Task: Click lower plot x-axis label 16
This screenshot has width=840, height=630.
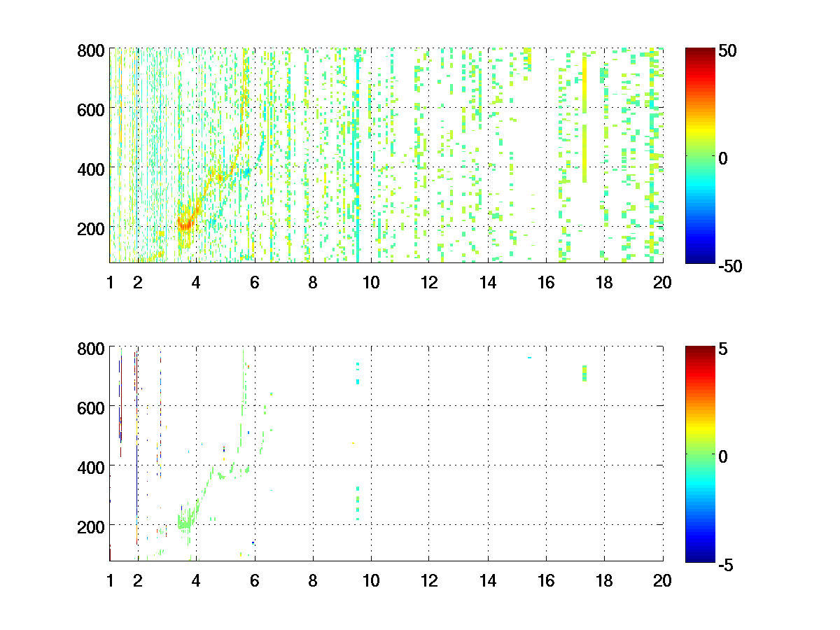Action: click(x=546, y=580)
